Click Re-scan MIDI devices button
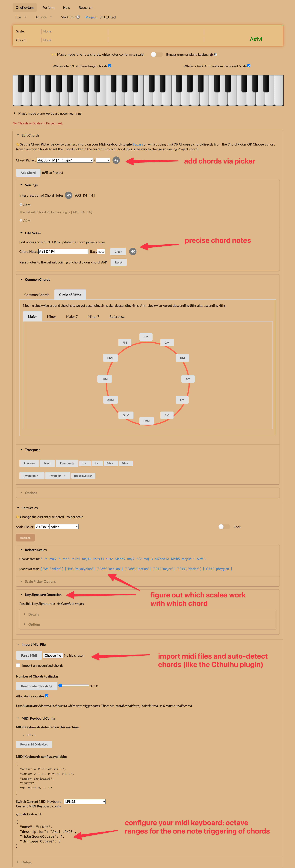Image resolution: width=295 pixels, height=868 pixels. (x=34, y=744)
